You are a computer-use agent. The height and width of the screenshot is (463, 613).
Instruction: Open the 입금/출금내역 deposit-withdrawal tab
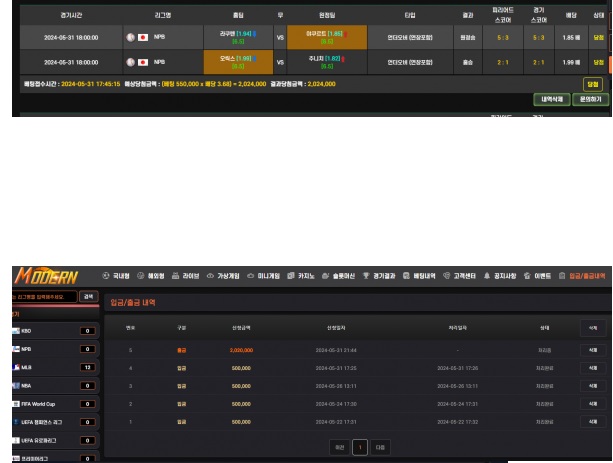point(582,276)
